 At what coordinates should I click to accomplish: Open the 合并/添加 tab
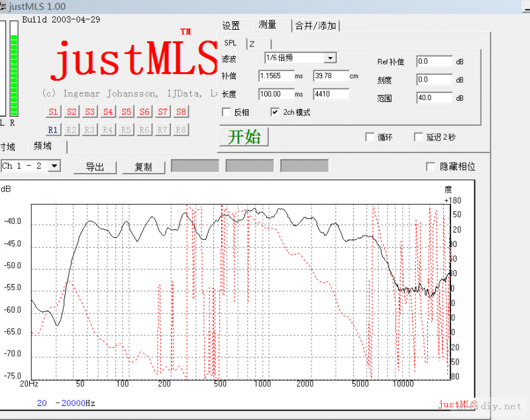[x=316, y=26]
